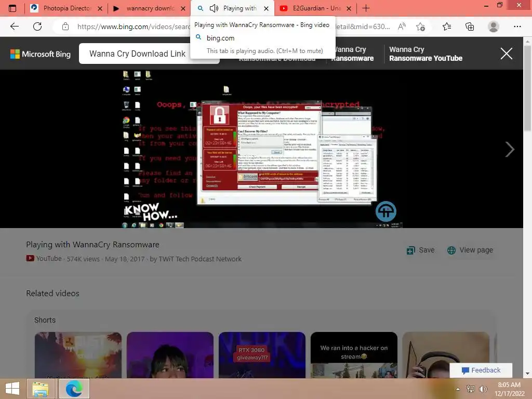The image size is (532, 399).
Task: Click the WannaCry video player
Action: click(x=262, y=149)
